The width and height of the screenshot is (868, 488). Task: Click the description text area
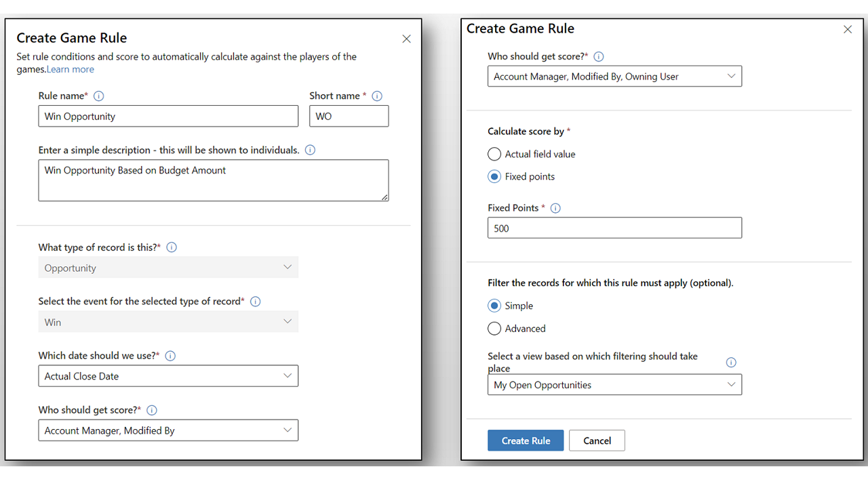(214, 180)
